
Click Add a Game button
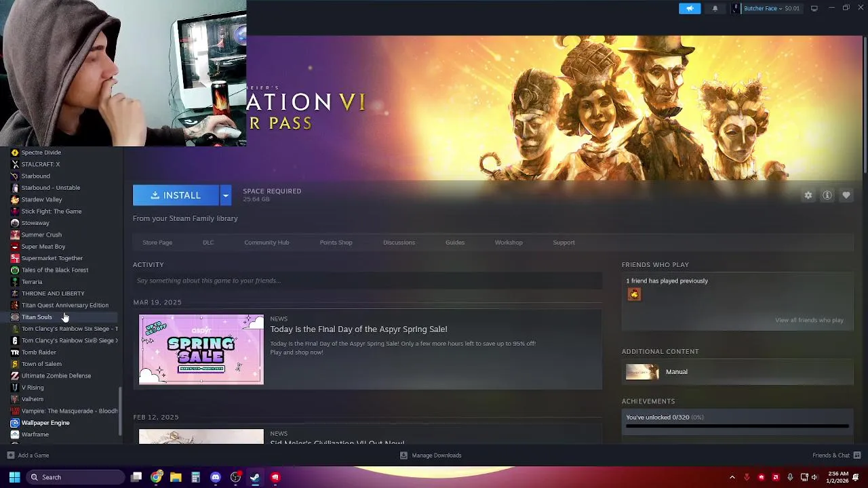[28, 455]
